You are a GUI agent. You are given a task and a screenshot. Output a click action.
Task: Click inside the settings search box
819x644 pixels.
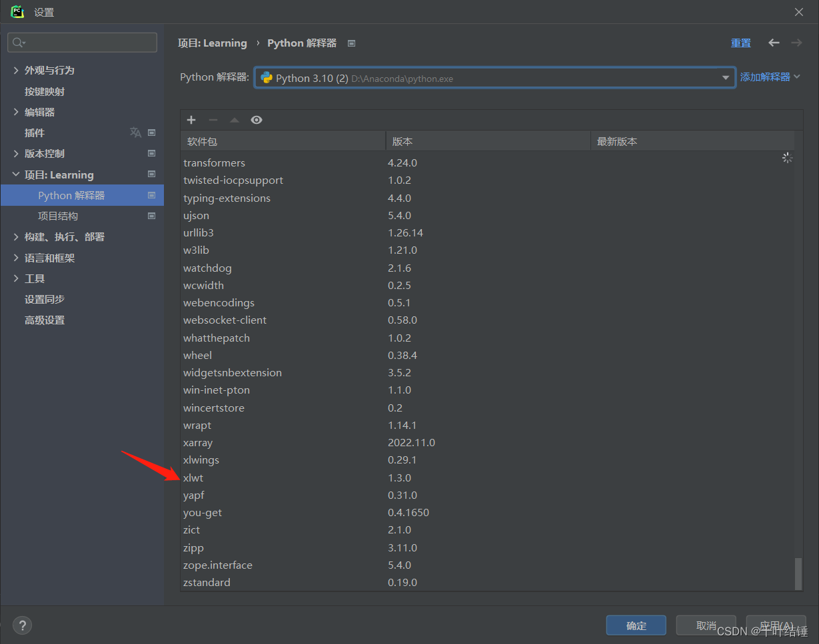point(82,42)
